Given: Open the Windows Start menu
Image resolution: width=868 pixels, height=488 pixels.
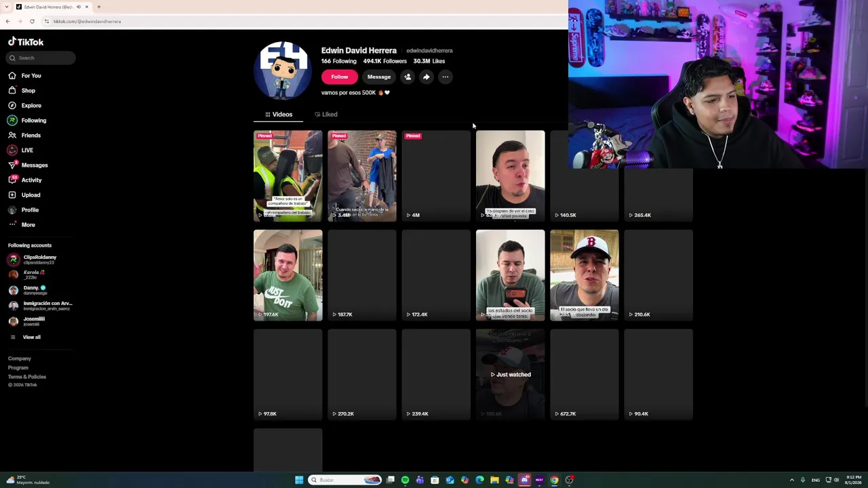Looking at the screenshot, I should pos(299,480).
